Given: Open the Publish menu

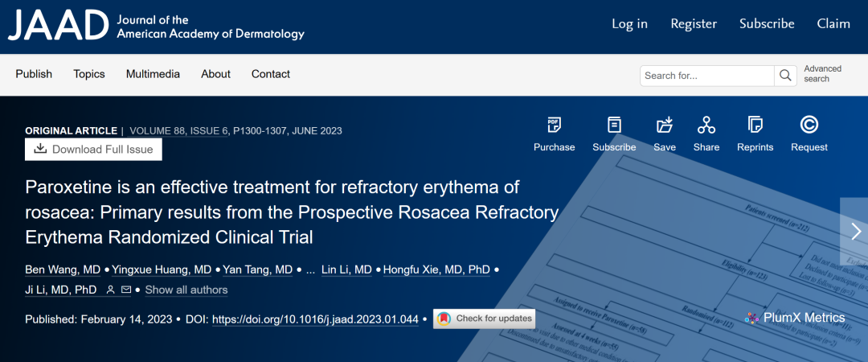Looking at the screenshot, I should pos(34,74).
